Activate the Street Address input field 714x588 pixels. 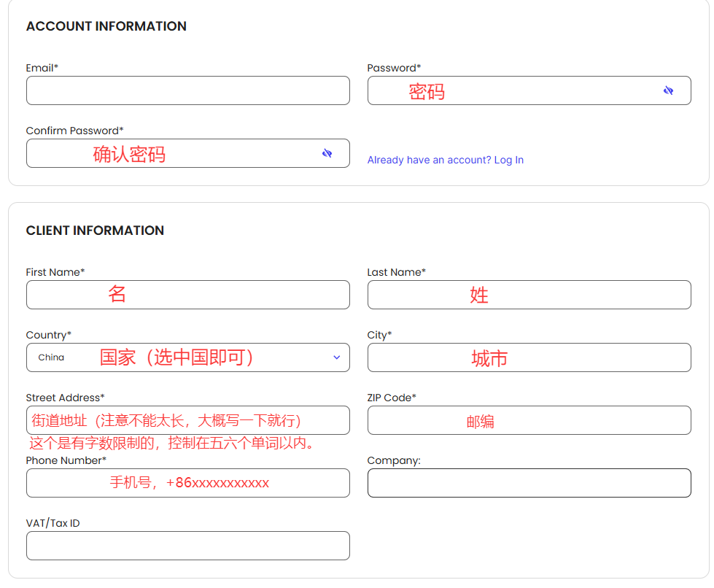(188, 420)
